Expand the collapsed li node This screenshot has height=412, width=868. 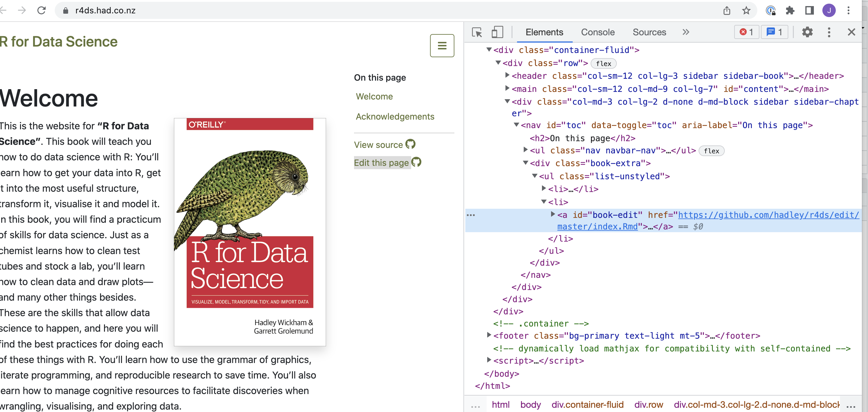[543, 188]
